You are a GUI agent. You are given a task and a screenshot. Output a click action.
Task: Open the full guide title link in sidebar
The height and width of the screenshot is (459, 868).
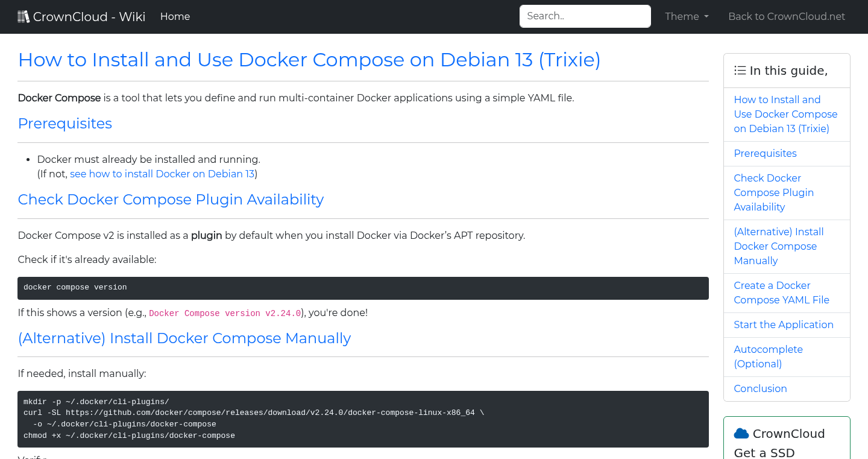click(x=785, y=114)
